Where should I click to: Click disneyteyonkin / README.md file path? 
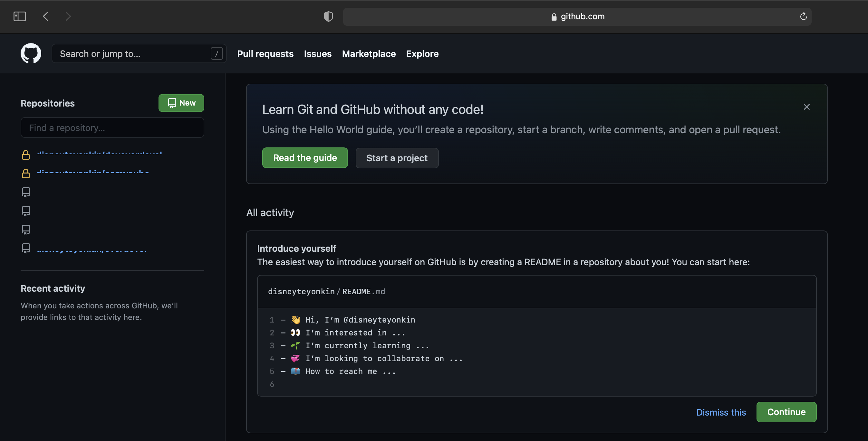(x=326, y=291)
